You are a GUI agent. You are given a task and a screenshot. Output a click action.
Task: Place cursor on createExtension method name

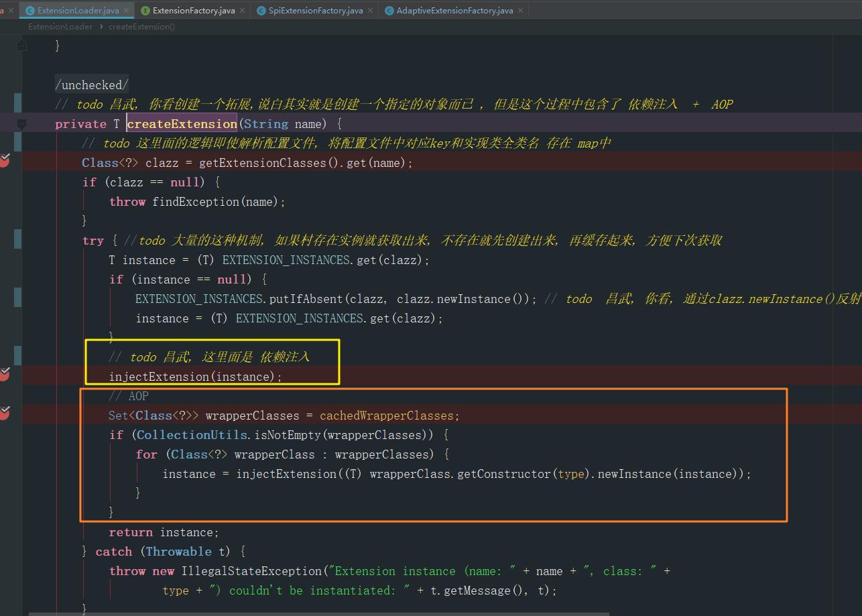181,124
